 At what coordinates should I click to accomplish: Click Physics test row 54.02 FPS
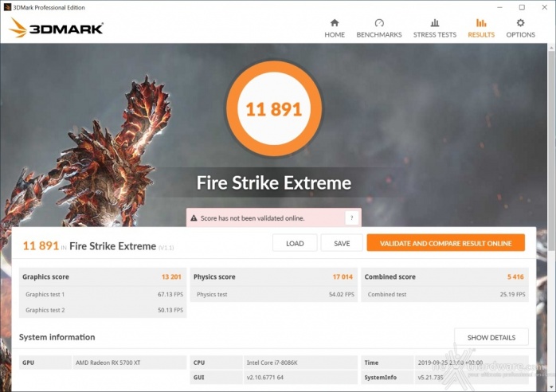(x=274, y=294)
